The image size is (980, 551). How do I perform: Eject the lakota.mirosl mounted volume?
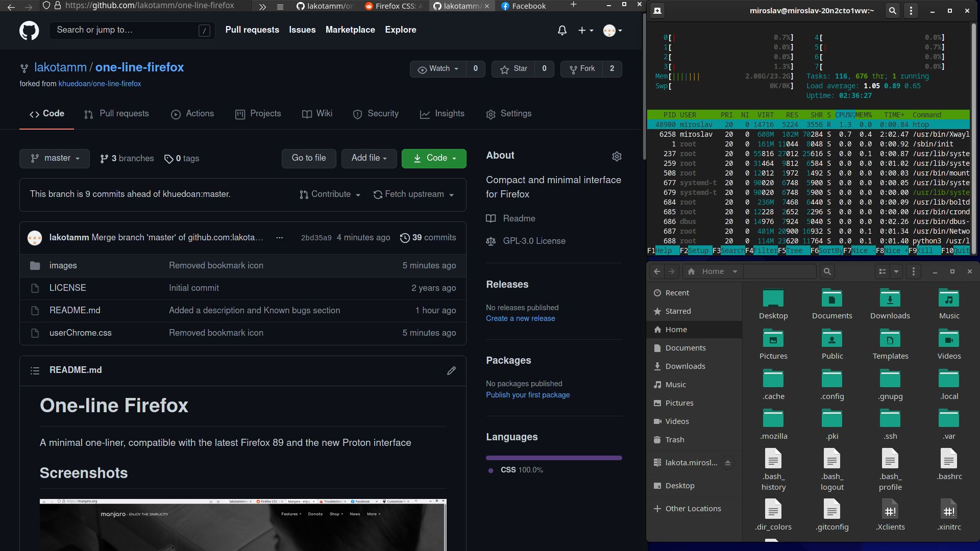729,462
